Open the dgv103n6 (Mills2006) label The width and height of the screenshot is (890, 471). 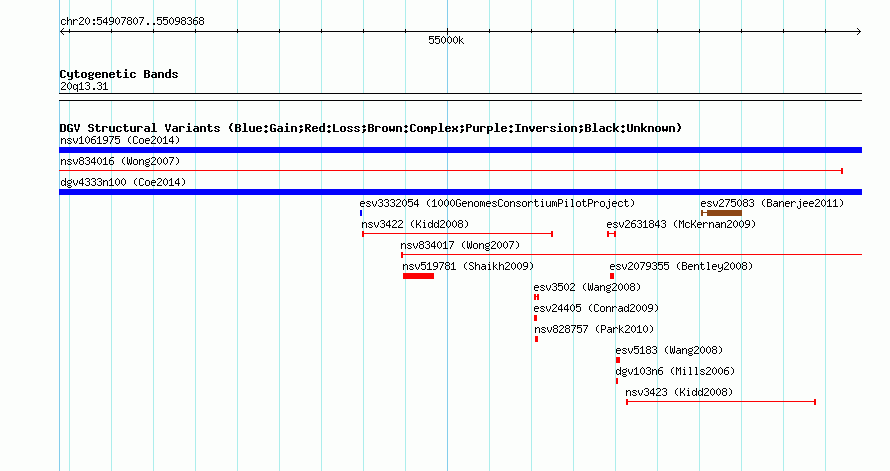675,371
